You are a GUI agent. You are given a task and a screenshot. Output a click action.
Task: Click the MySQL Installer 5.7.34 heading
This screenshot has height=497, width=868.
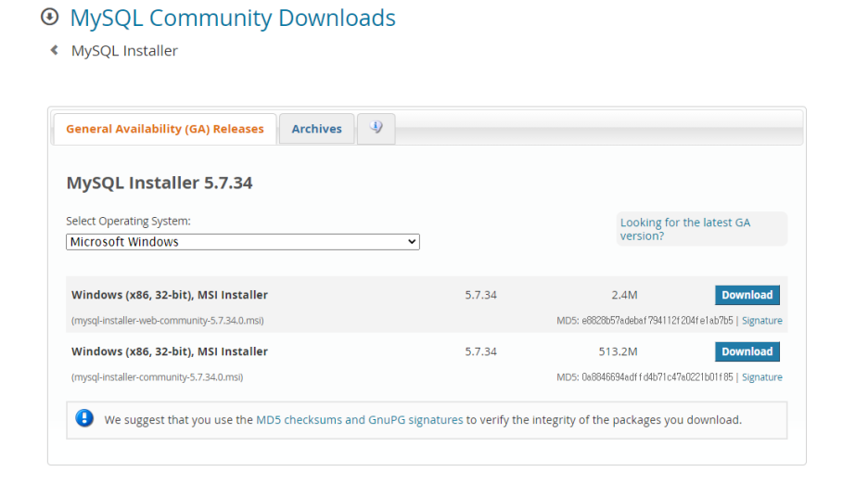[160, 183]
